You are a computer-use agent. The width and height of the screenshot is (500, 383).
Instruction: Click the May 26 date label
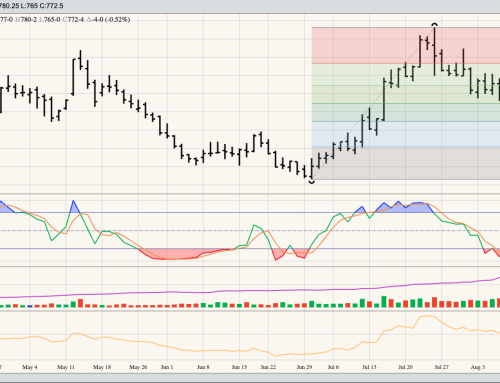[x=138, y=367]
